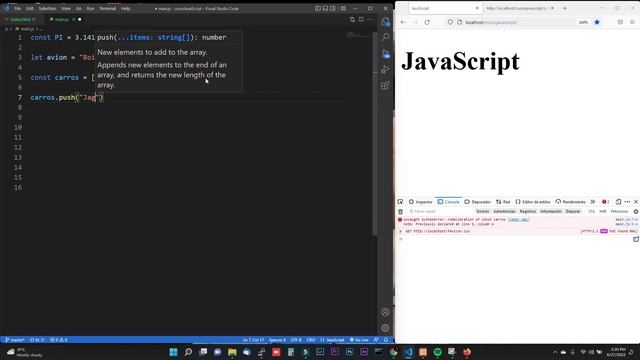640x360 pixels.
Task: Clear the console with trash icon
Action: [400, 211]
